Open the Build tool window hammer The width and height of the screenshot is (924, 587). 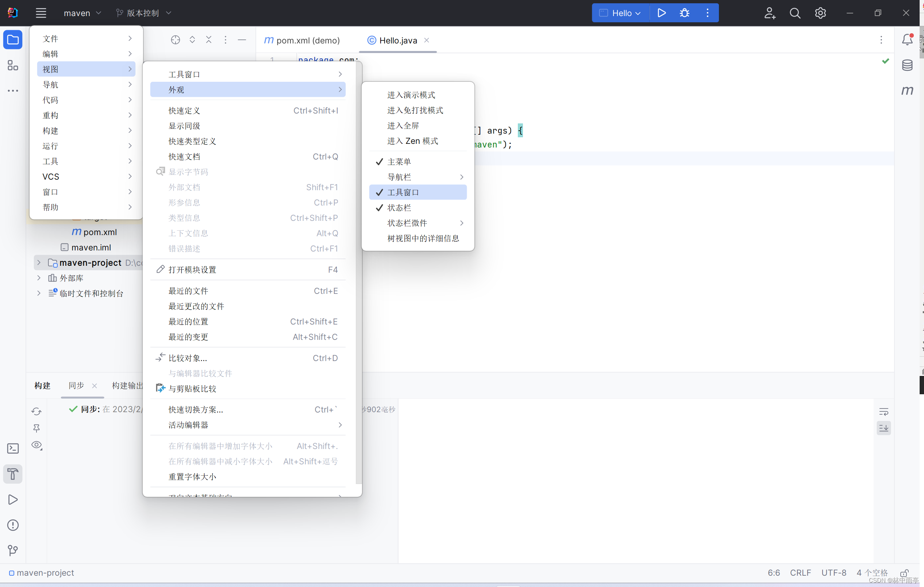[x=13, y=474]
